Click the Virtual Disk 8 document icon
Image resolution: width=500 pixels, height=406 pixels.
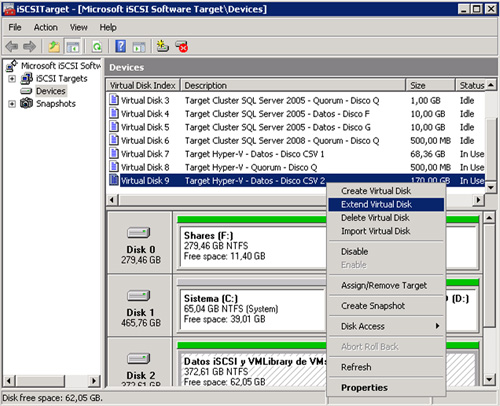pyautogui.click(x=114, y=167)
